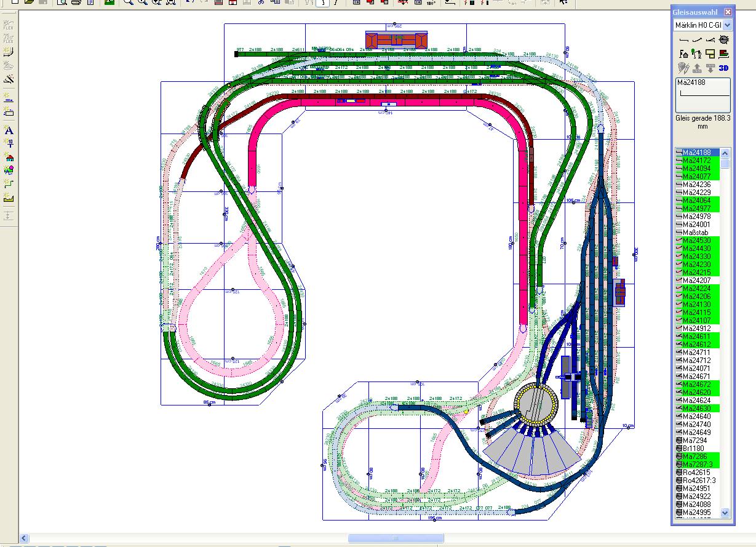Screen dimensions: 756x547
Task: Click the track list scroll down arrow
Action: pyautogui.click(x=725, y=513)
